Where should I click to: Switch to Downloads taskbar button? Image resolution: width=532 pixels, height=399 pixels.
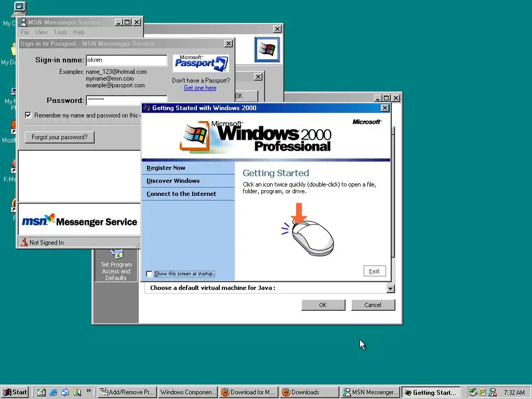tap(309, 392)
